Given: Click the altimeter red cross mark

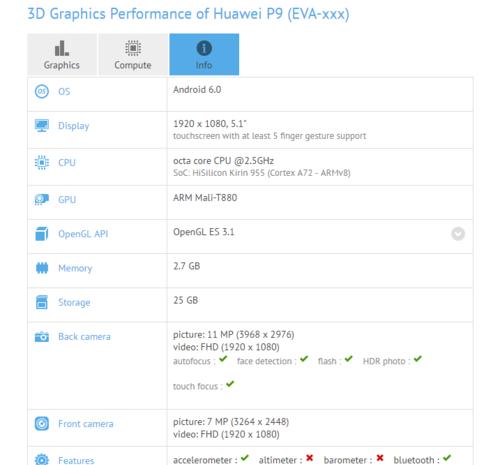Looking at the screenshot, I should 310,458.
